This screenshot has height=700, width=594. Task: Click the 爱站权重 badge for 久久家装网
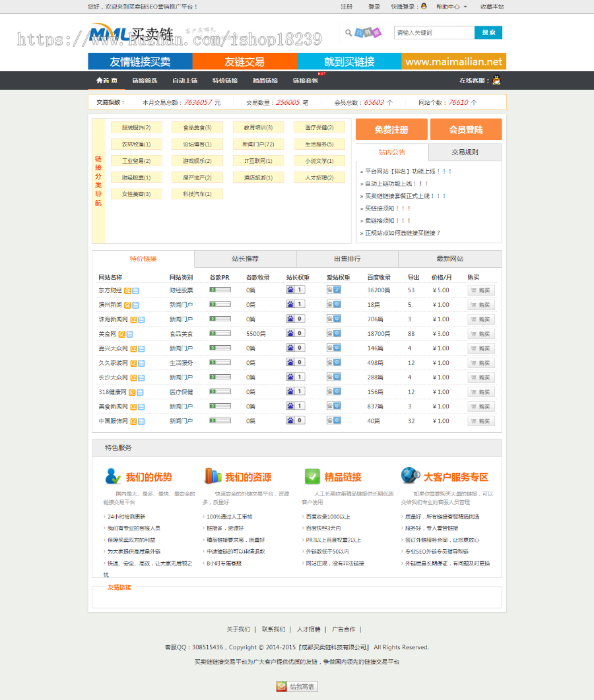(333, 362)
